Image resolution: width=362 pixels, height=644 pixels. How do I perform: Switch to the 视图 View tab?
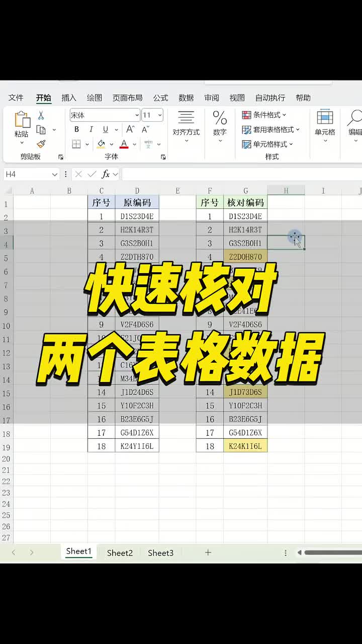coord(237,98)
